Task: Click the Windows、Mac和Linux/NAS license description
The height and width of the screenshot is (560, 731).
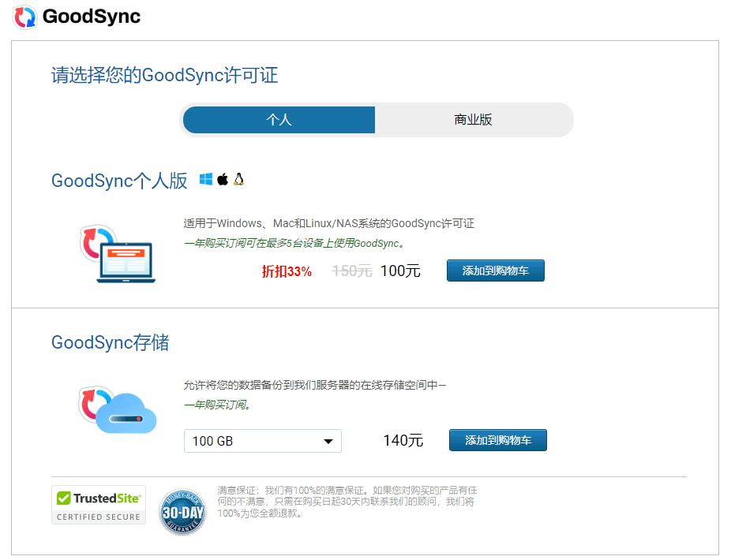Action: pyautogui.click(x=328, y=224)
